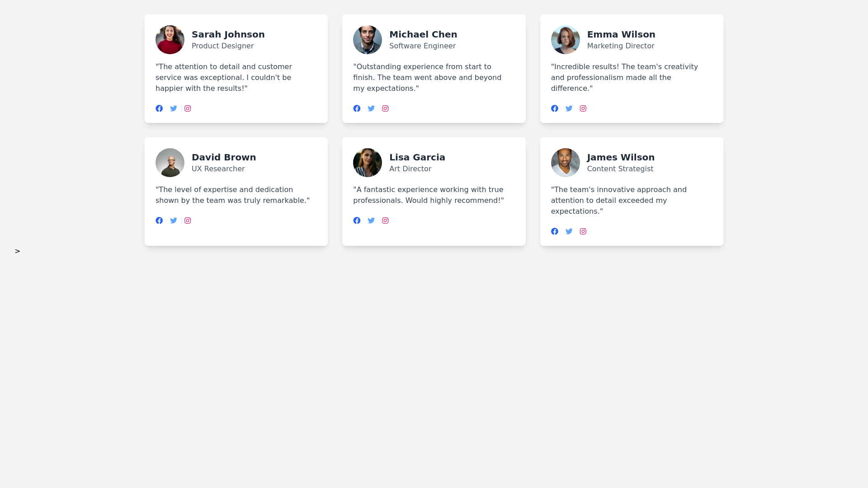Click the stray greater-than symbol
This screenshot has height=488, width=868.
coord(17,251)
